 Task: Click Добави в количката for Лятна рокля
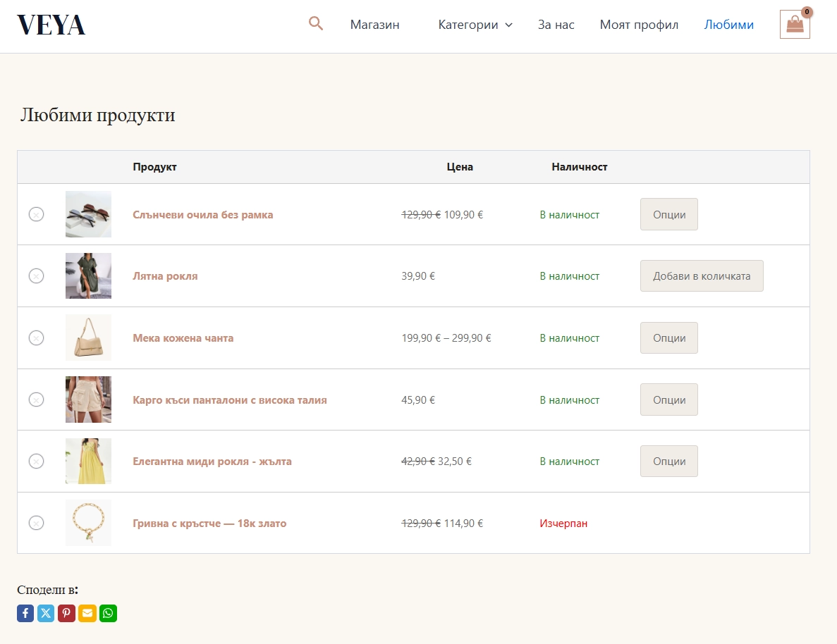point(702,275)
